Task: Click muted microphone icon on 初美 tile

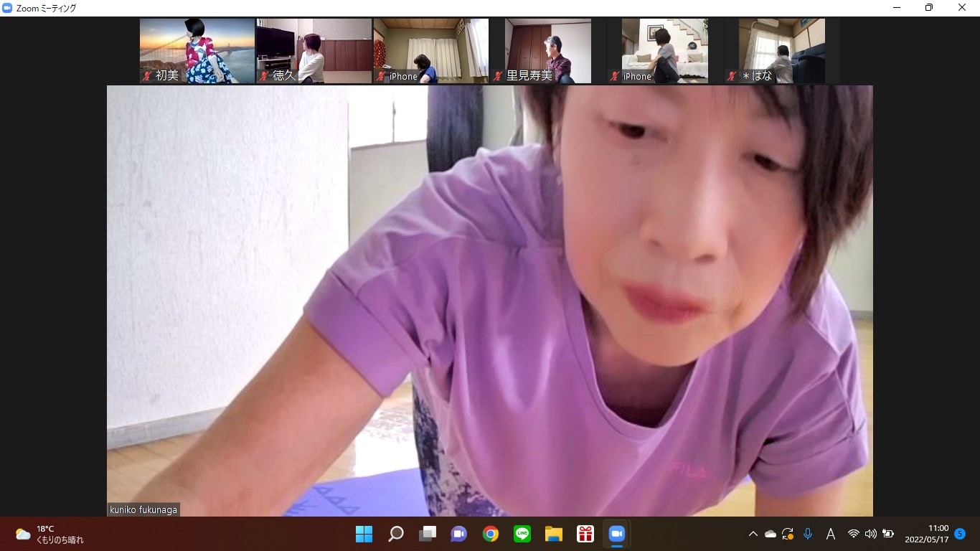Action: click(x=147, y=76)
